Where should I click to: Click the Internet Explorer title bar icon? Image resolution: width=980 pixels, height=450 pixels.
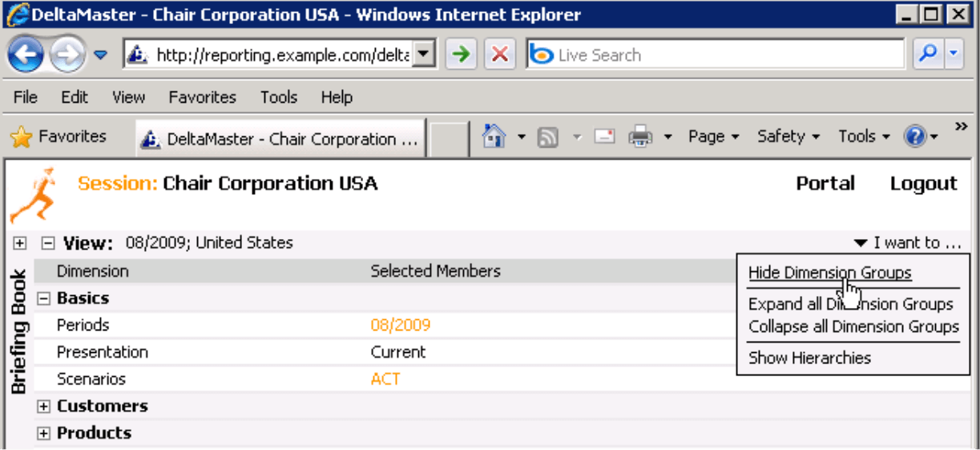(16, 14)
